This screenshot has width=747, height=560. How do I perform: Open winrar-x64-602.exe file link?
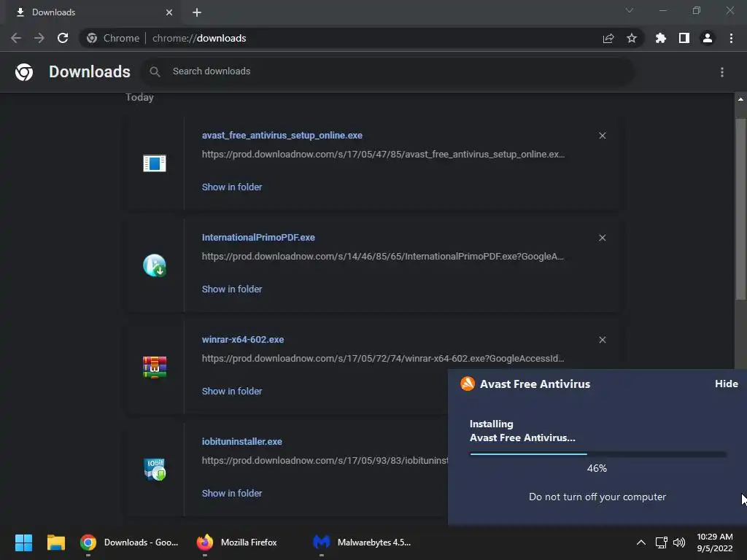tap(243, 340)
